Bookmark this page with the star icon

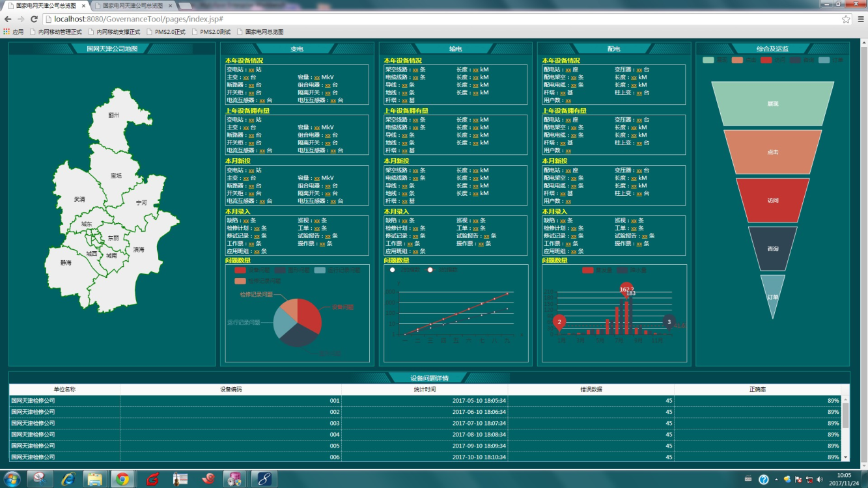pyautogui.click(x=846, y=20)
